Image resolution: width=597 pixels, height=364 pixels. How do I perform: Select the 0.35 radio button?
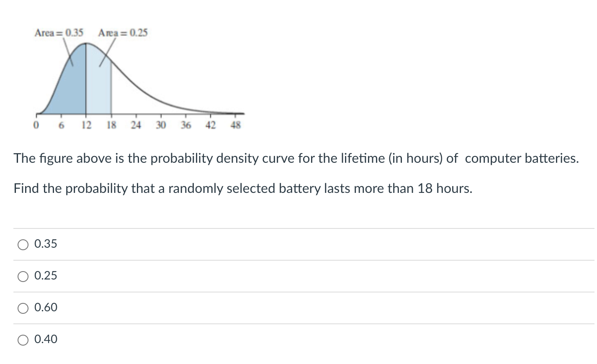pyautogui.click(x=23, y=244)
